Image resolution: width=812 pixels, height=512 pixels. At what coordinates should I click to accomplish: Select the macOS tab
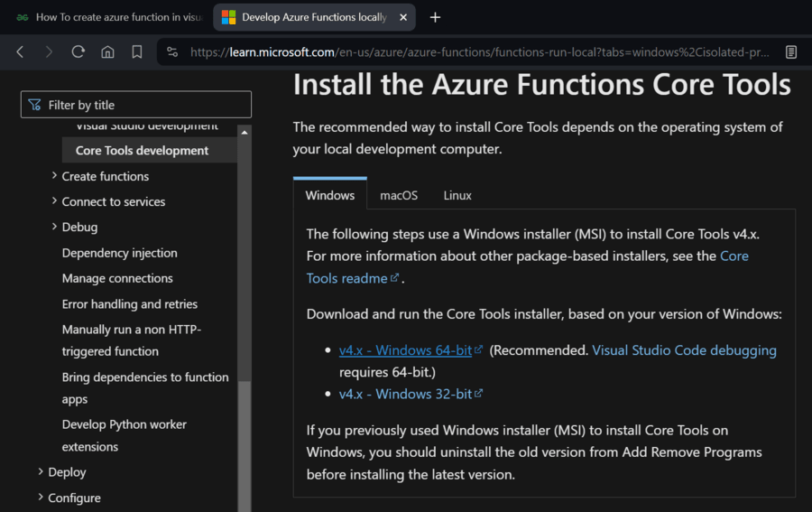[399, 195]
